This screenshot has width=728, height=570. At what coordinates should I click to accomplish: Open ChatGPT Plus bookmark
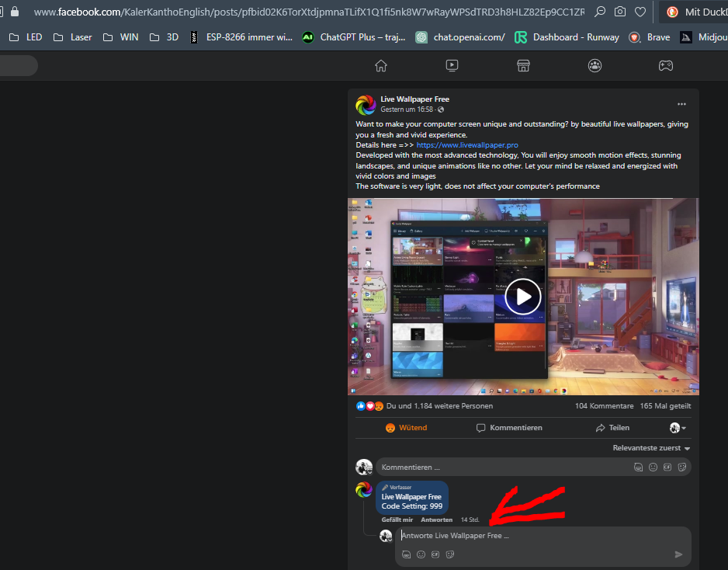click(x=354, y=37)
